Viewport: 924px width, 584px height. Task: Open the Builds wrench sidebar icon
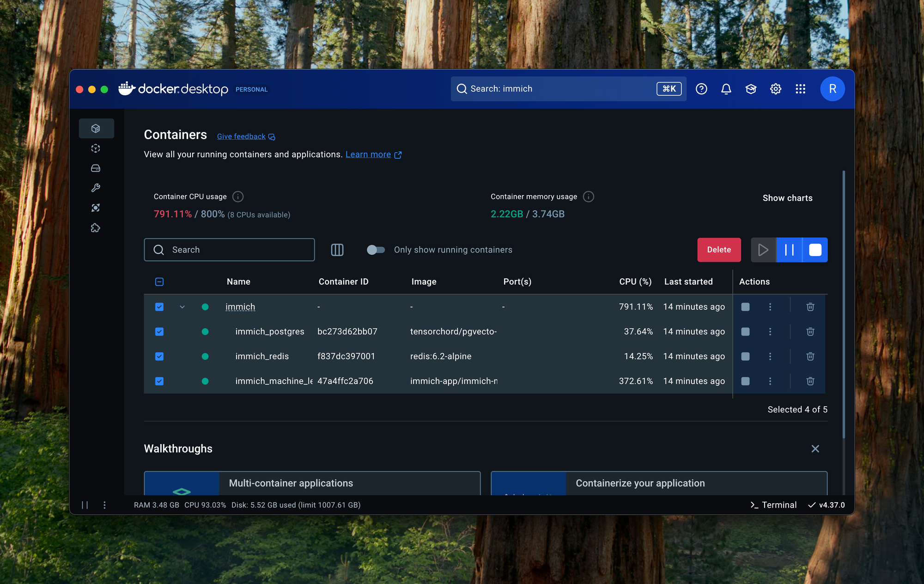click(96, 188)
